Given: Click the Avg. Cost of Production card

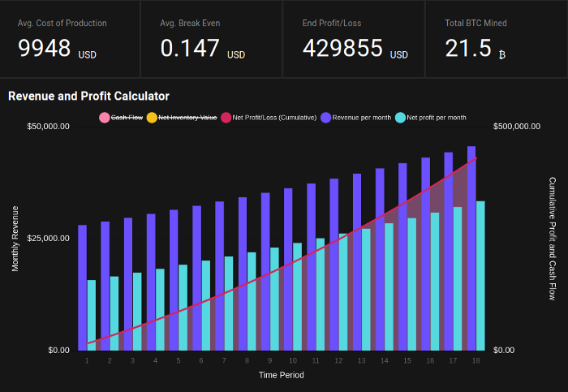Looking at the screenshot, I should (x=70, y=39).
